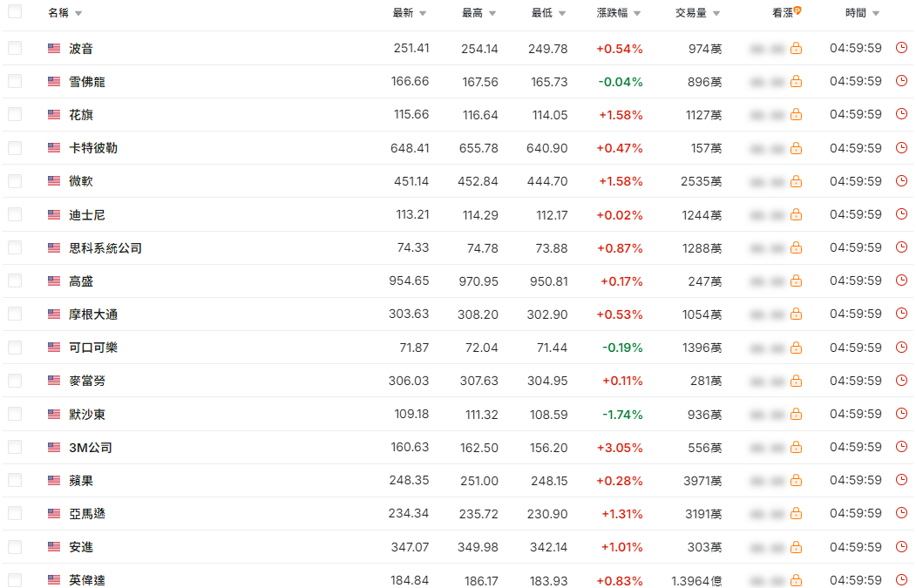Sort by 最新 price column header
Screen dimensions: 916x588
[x=410, y=13]
